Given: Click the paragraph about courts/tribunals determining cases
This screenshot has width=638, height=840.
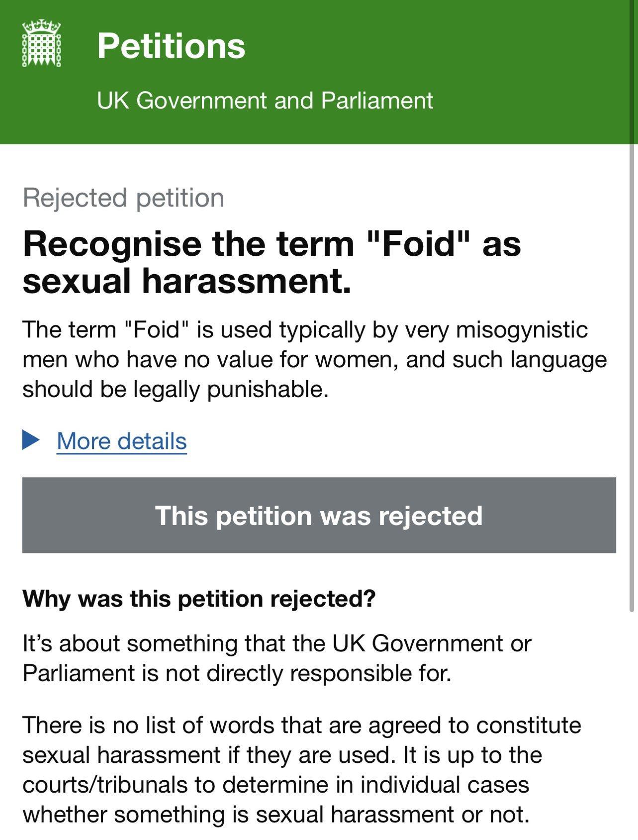Looking at the screenshot, I should click(x=275, y=785).
